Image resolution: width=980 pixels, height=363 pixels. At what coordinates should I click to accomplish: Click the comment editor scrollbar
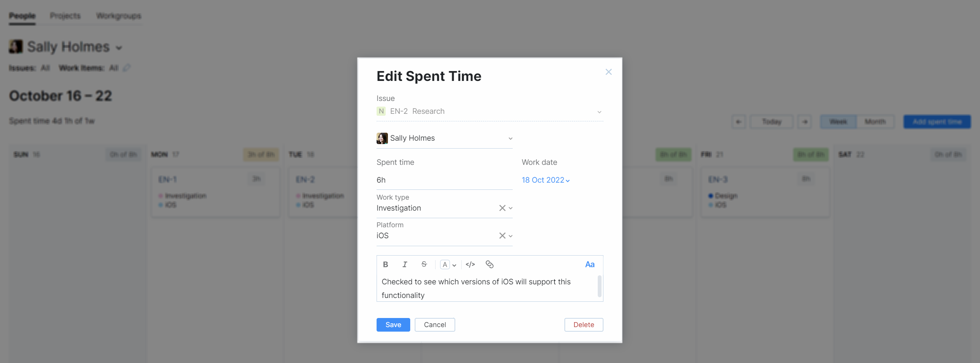pos(599,286)
